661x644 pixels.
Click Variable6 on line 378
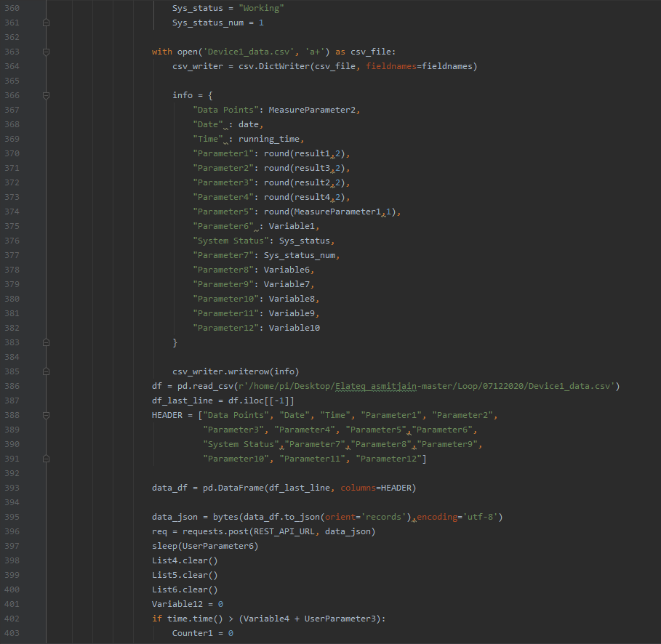287,270
